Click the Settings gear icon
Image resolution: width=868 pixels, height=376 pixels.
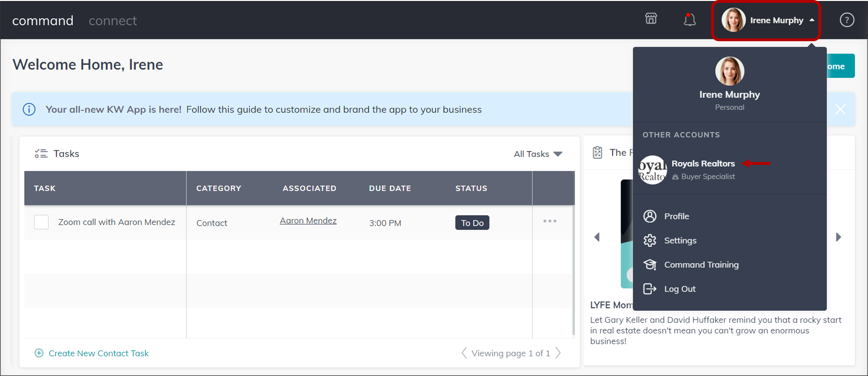coord(650,240)
